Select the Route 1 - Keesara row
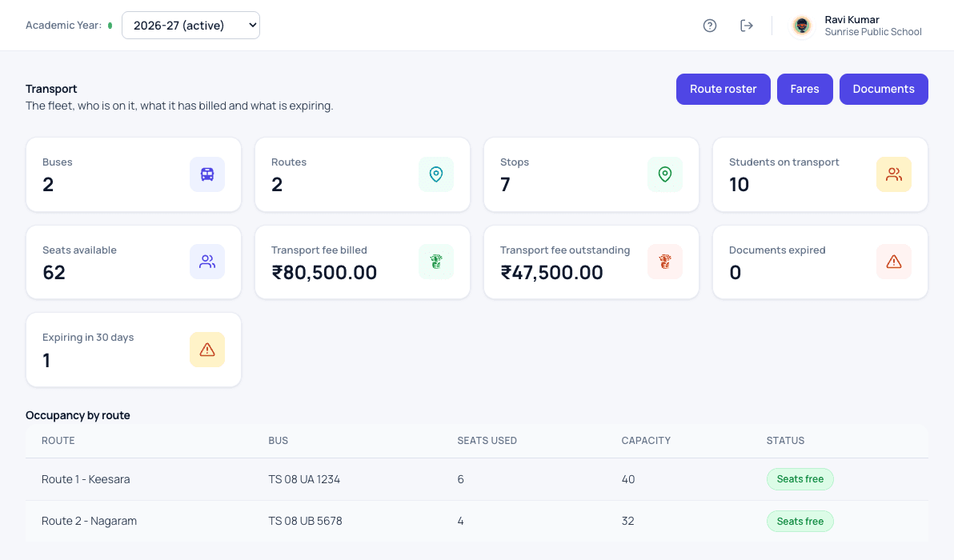Screen dimensions: 954x560 (x=477, y=479)
